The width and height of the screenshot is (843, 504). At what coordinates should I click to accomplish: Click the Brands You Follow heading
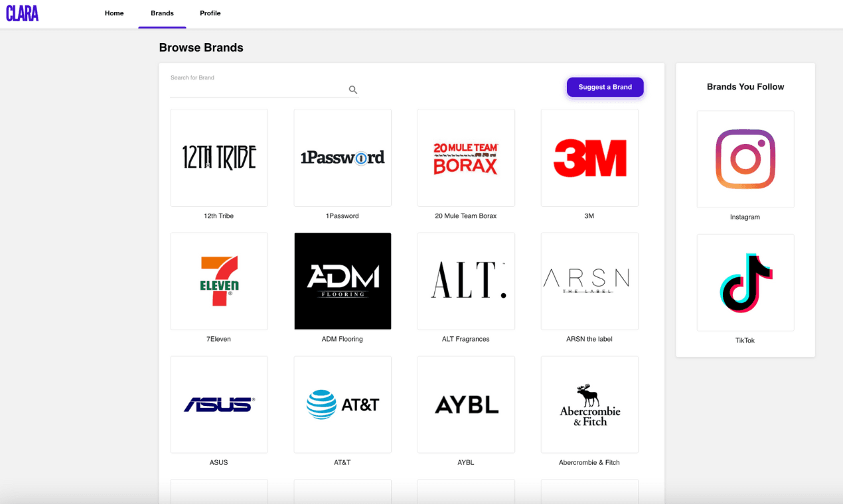tap(745, 87)
